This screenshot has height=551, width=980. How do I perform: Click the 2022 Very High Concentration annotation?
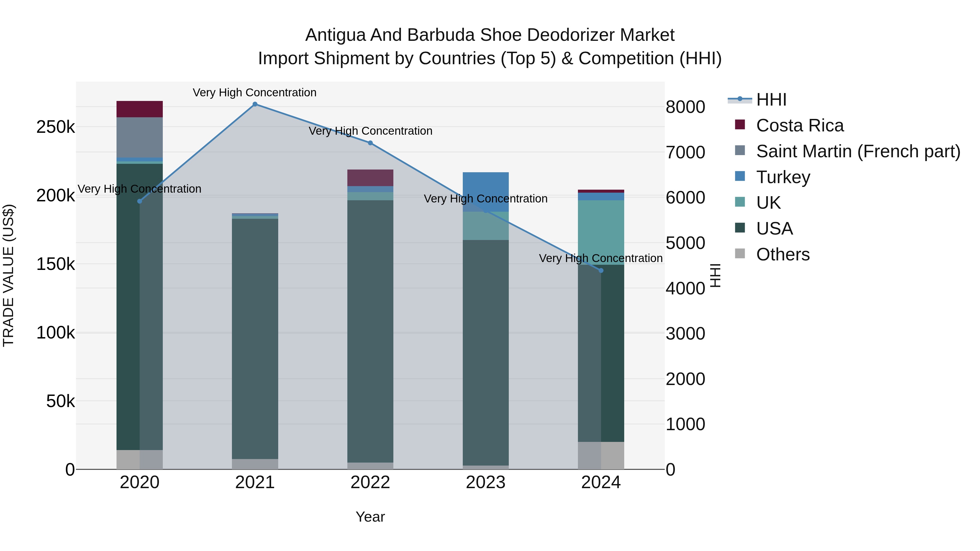(x=370, y=131)
